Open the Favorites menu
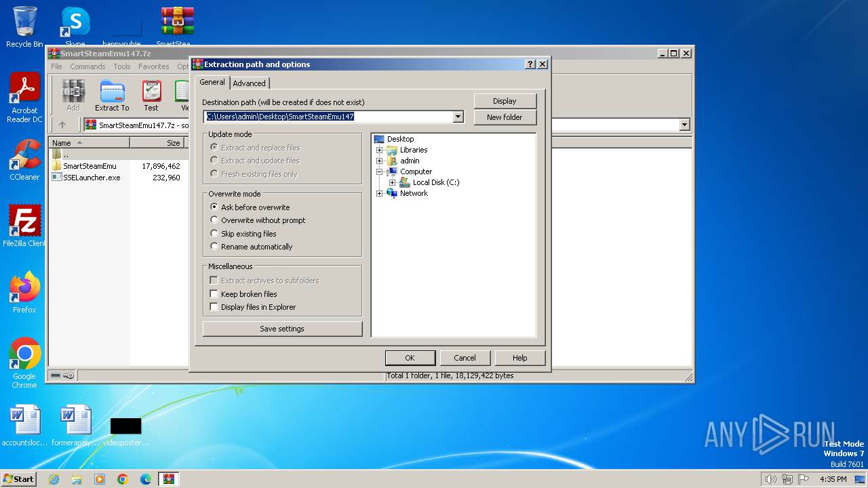 [154, 66]
